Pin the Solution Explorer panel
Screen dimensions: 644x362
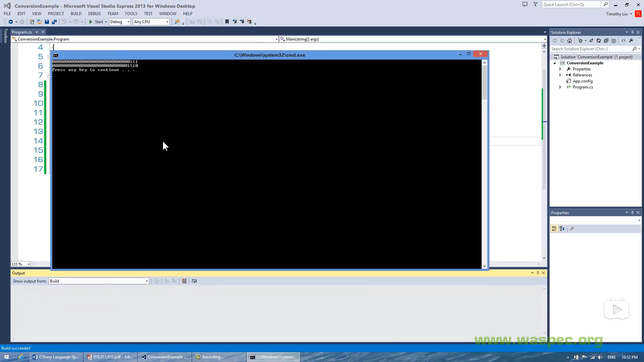pos(632,32)
